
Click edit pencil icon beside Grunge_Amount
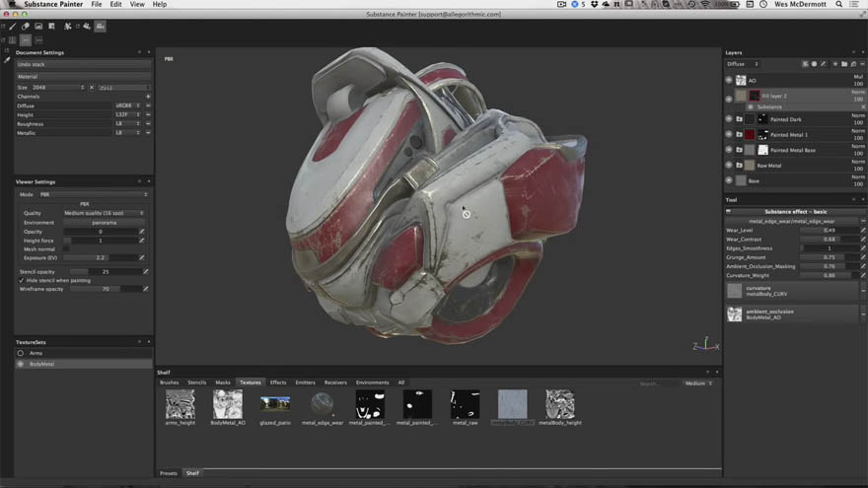coord(863,257)
